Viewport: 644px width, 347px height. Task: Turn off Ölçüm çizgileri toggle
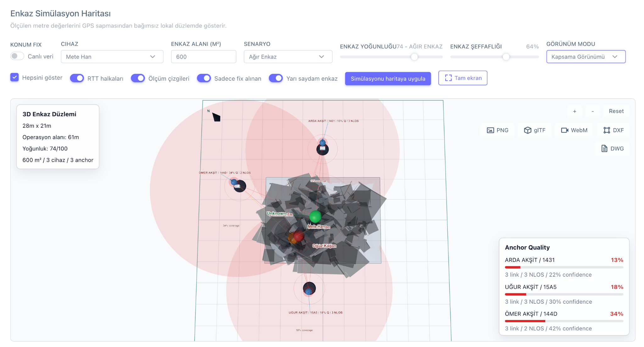point(138,78)
